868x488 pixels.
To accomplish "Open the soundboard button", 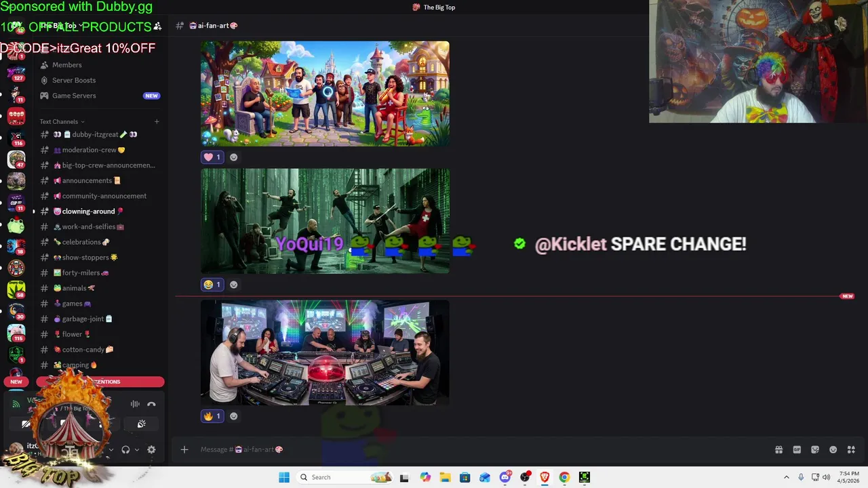I will [x=141, y=424].
